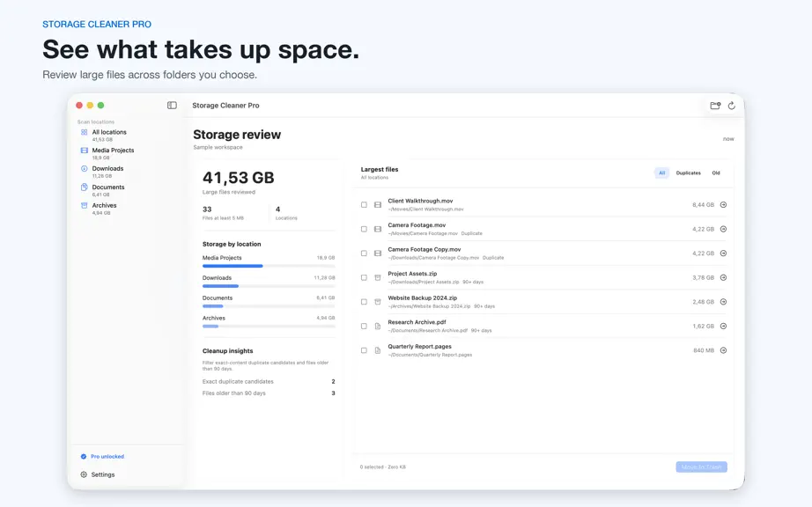This screenshot has height=507, width=812.
Task: Click Pro unlocked checkmark badge icon
Action: pos(84,456)
